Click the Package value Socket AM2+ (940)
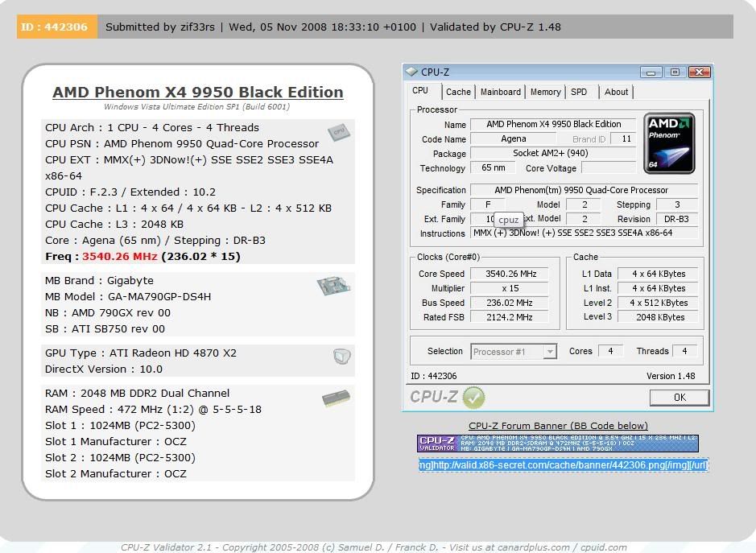 553,153
